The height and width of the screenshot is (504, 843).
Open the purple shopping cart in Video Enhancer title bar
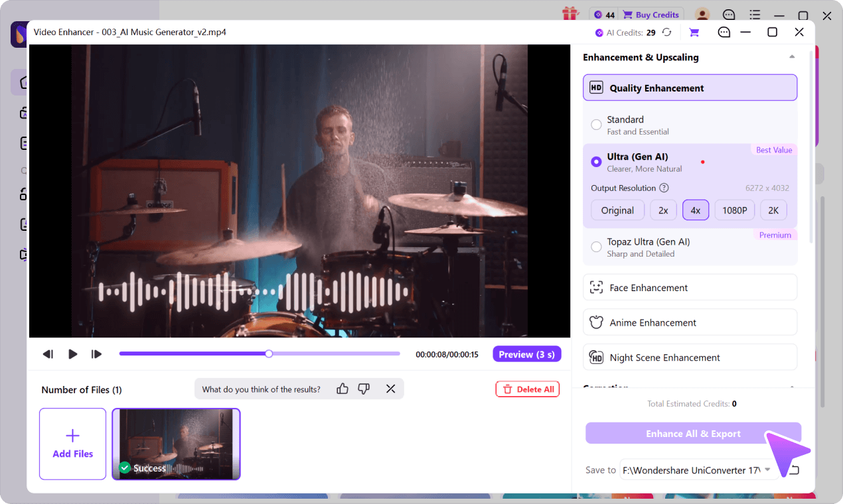point(694,32)
